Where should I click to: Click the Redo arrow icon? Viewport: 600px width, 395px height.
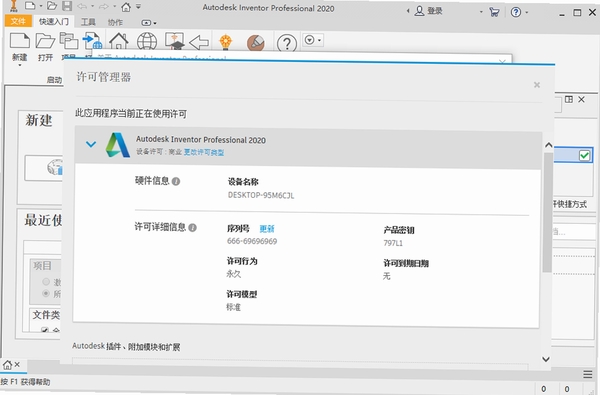(104, 6)
